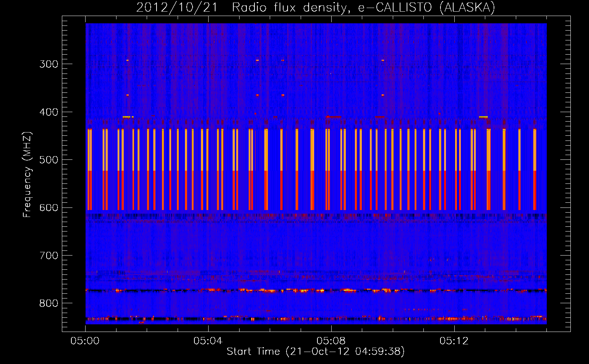The image size is (589, 364).
Task: Click the 05:00 time tick label
Action: 85,341
